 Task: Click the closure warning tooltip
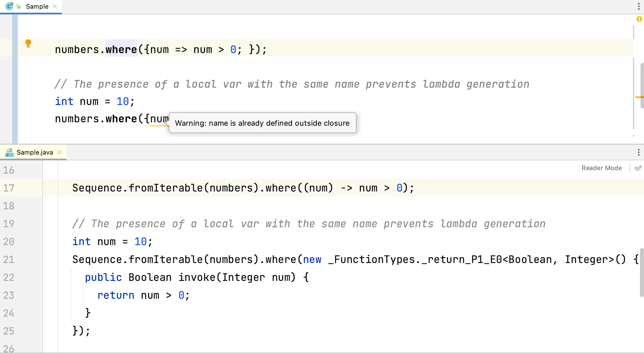tap(262, 123)
